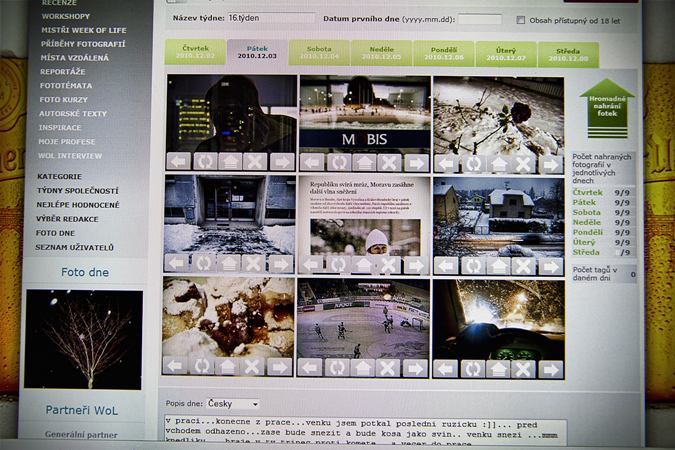Move the silhouette self-portrait photo left
The width and height of the screenshot is (675, 450).
coord(178,162)
